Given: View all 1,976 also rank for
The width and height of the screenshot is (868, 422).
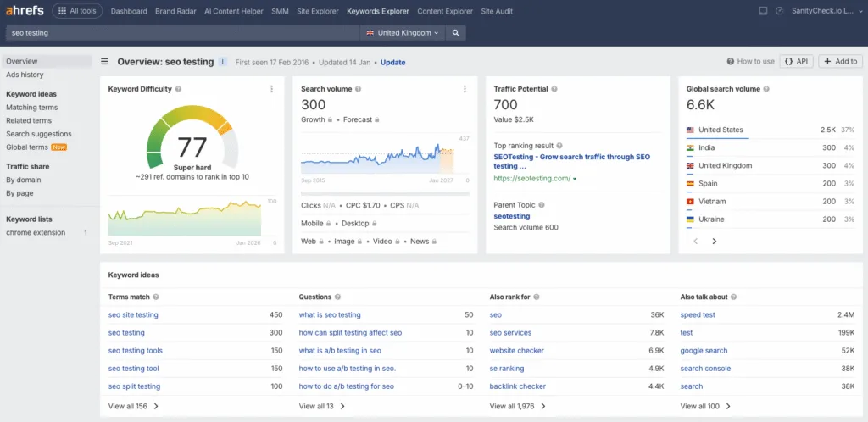Looking at the screenshot, I should coord(518,406).
